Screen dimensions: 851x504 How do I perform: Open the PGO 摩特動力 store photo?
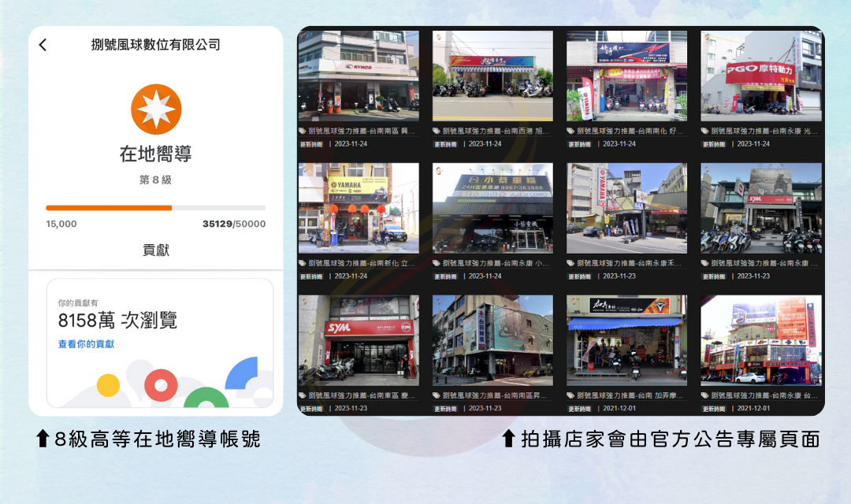(760, 75)
